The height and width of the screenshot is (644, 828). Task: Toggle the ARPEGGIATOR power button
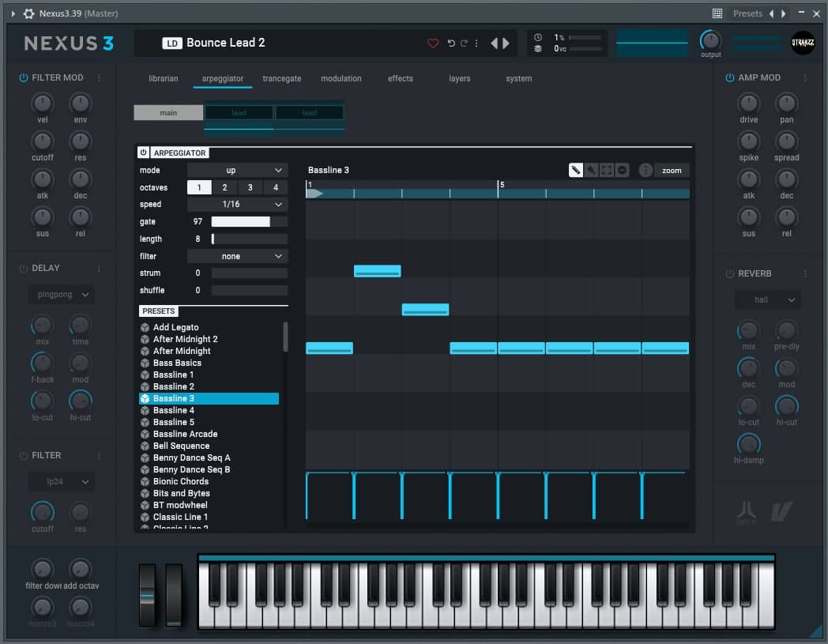coord(143,153)
